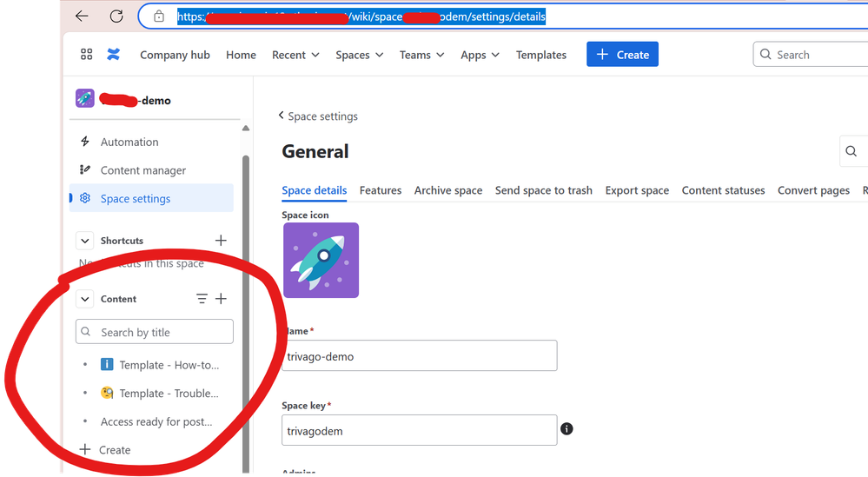Open the Spaces dropdown menu
Screen dimensions: 868x477
(x=359, y=55)
